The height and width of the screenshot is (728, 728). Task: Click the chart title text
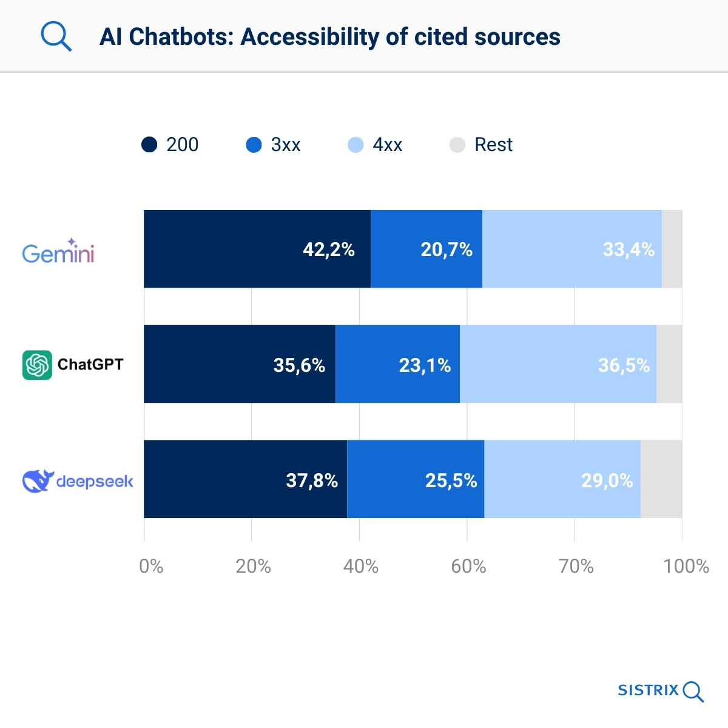(329, 37)
